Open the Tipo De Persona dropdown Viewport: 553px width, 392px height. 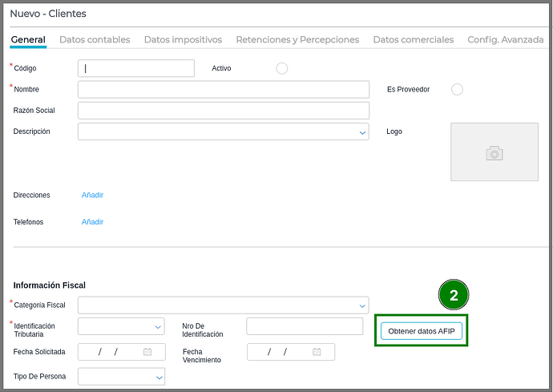pyautogui.click(x=158, y=377)
